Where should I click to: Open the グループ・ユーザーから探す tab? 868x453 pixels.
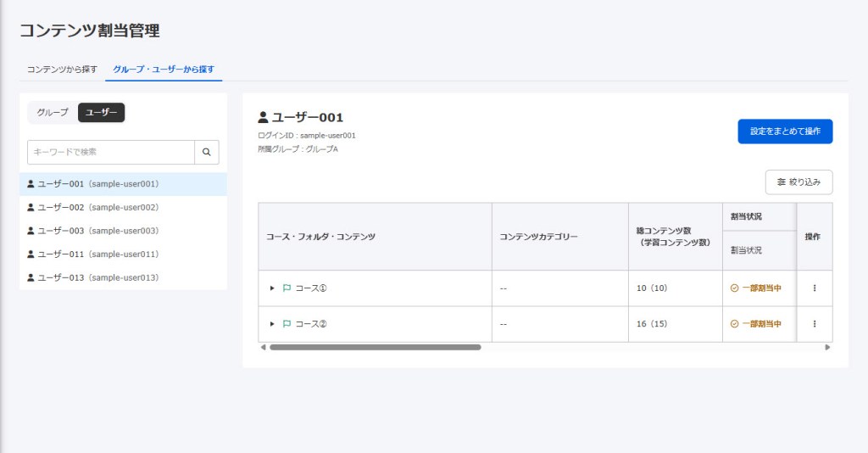[x=164, y=70]
